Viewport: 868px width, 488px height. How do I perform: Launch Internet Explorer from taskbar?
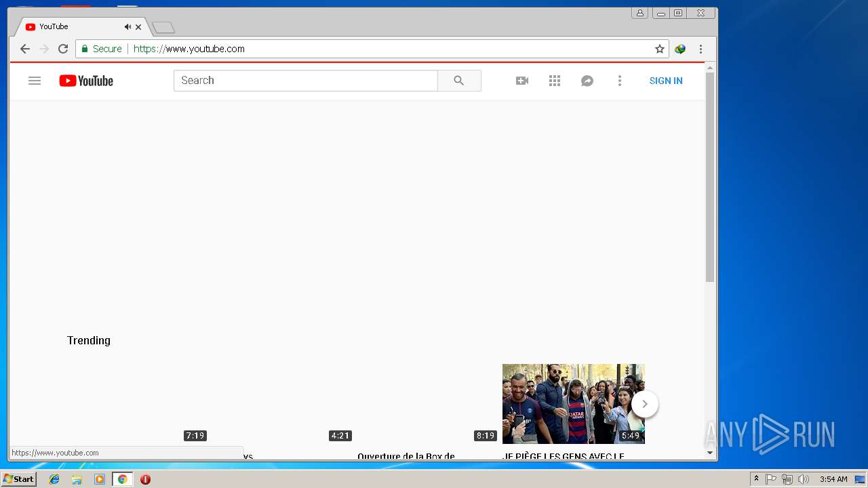tap(54, 479)
